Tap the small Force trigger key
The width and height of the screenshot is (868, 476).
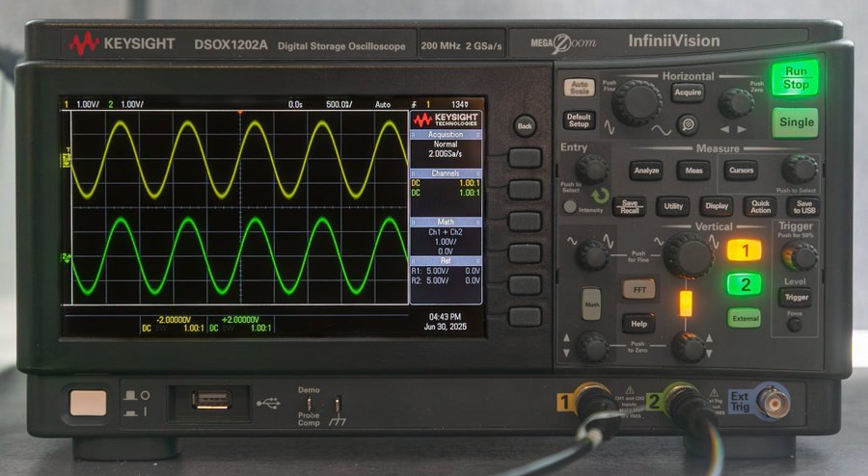coord(795,325)
